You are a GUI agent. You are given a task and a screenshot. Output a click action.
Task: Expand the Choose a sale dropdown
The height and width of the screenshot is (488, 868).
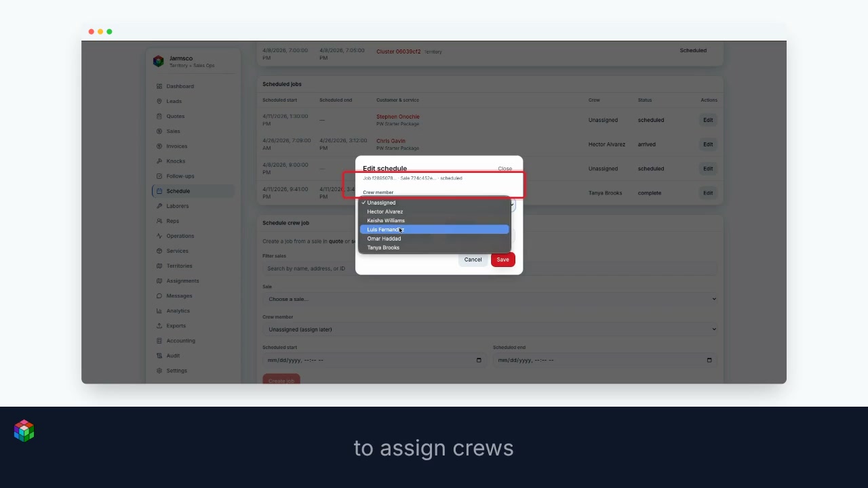click(x=490, y=299)
